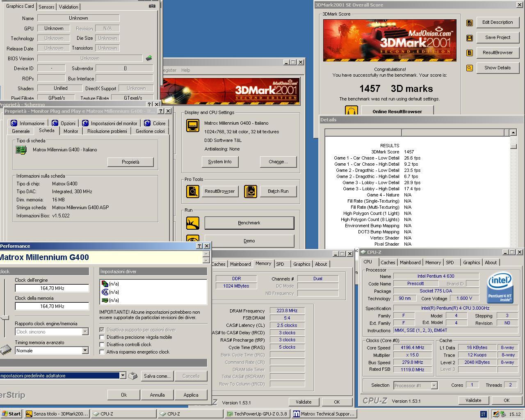Click the Batch Run icon in Pro Tools

(x=251, y=191)
